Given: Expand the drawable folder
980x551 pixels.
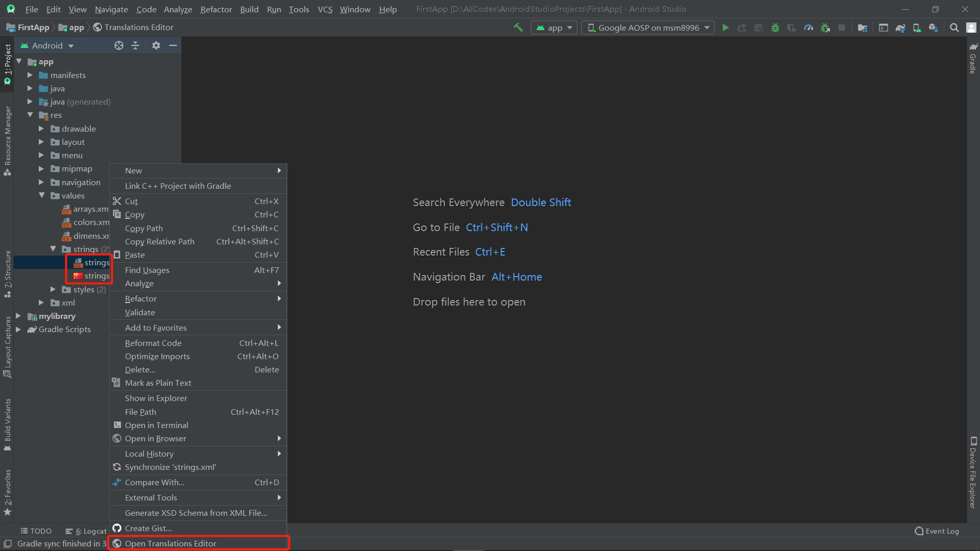Looking at the screenshot, I should click(41, 129).
